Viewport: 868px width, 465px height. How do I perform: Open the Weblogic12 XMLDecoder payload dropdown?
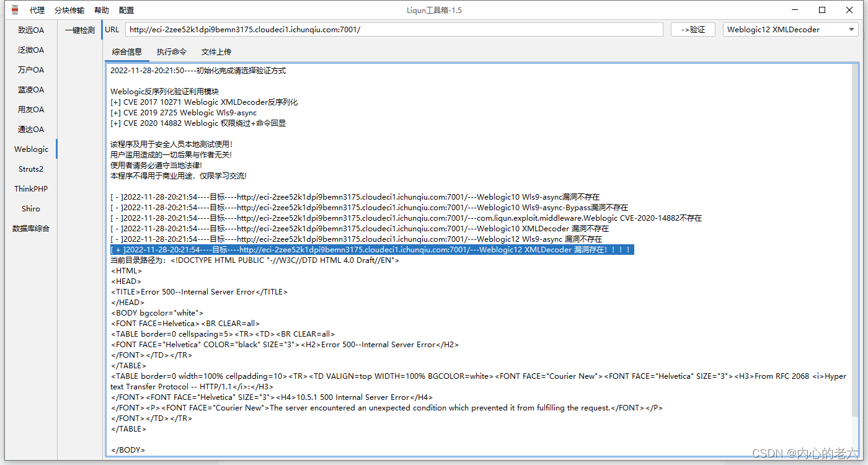[790, 29]
